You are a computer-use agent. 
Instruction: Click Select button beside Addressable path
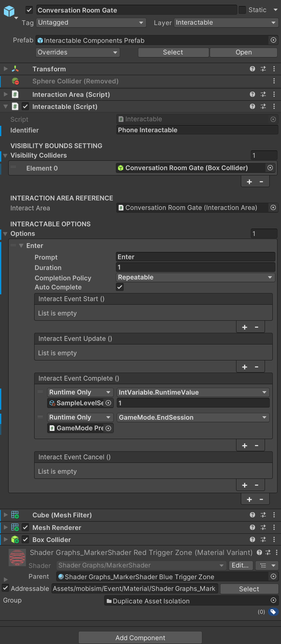click(249, 589)
